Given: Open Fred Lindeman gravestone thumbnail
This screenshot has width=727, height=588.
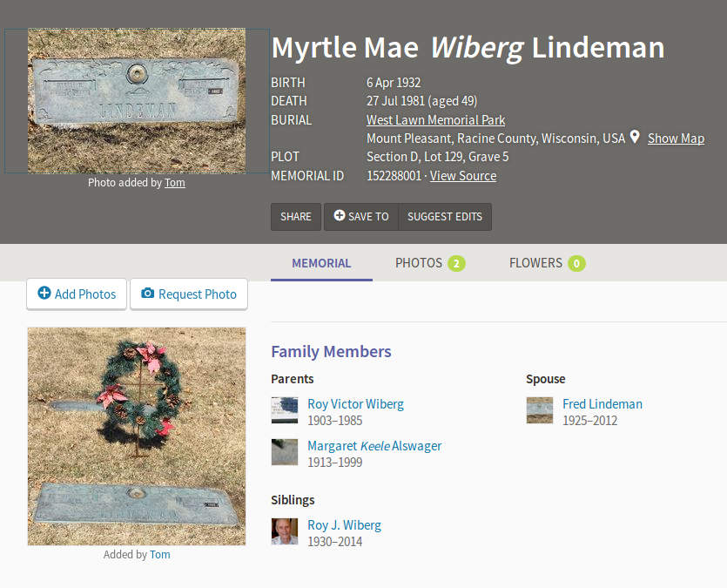Looking at the screenshot, I should tap(540, 410).
